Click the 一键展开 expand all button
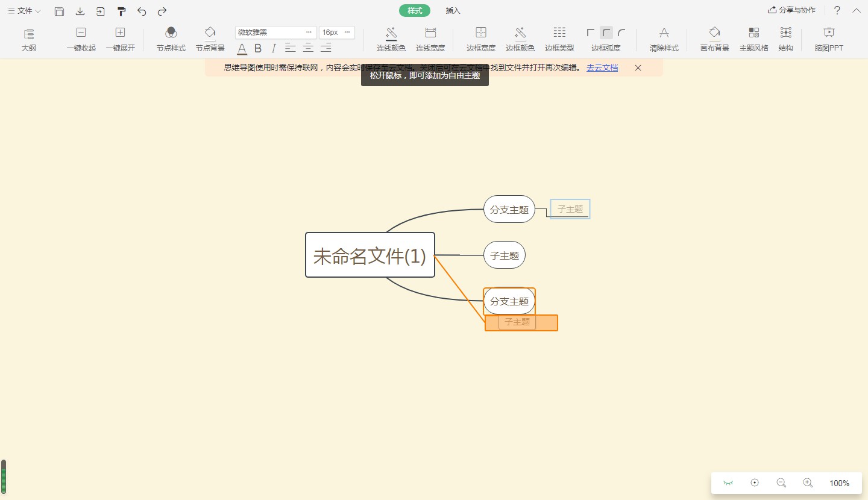868x500 pixels. pos(120,39)
